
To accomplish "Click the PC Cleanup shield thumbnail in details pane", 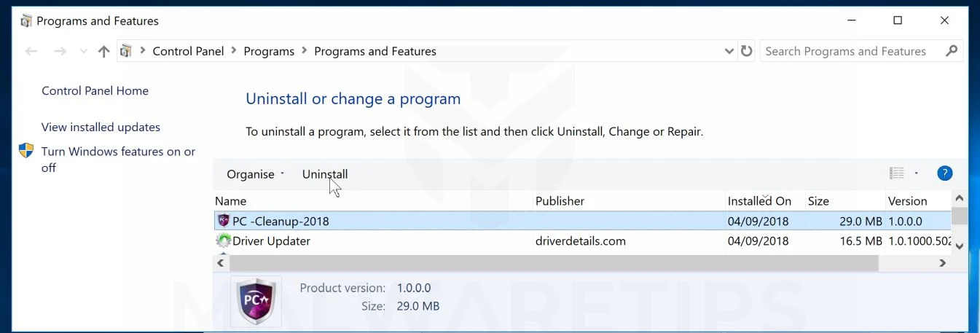I will click(x=256, y=300).
